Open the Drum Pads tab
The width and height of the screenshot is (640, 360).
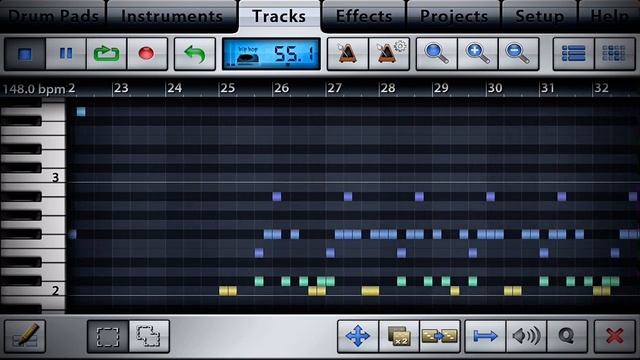coord(53,16)
